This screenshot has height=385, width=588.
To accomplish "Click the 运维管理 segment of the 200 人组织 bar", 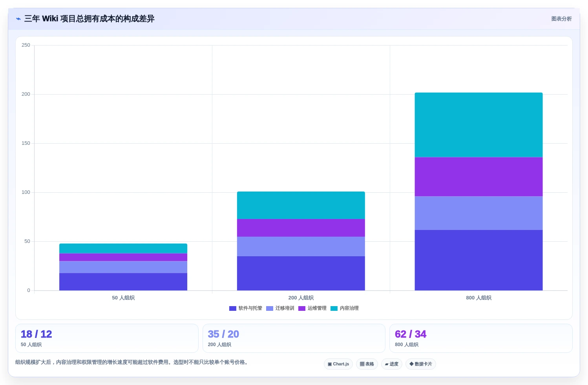I will (x=301, y=228).
